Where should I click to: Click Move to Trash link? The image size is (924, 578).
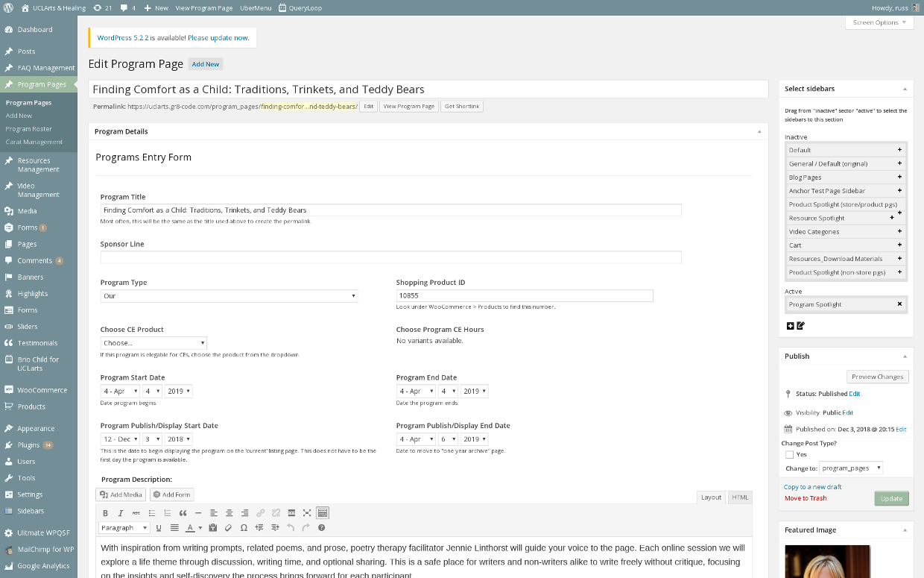tap(806, 498)
